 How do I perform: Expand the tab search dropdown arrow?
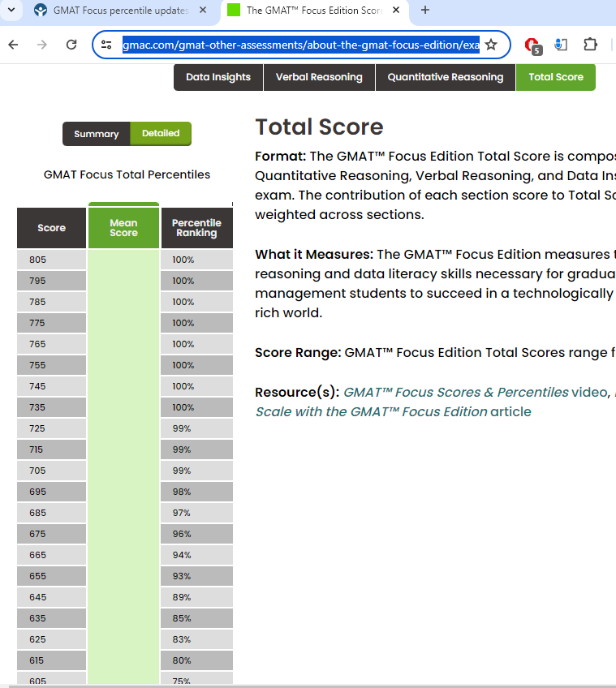pos(11,11)
